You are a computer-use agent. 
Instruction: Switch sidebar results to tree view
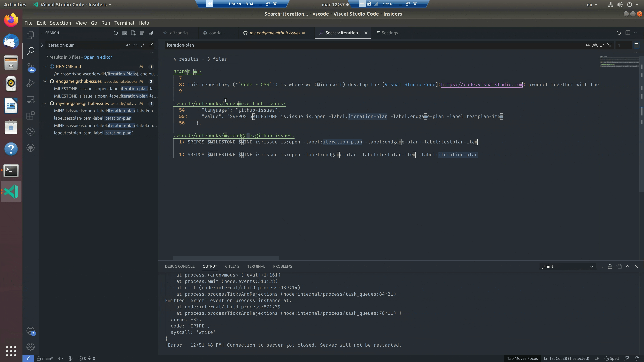tap(142, 33)
